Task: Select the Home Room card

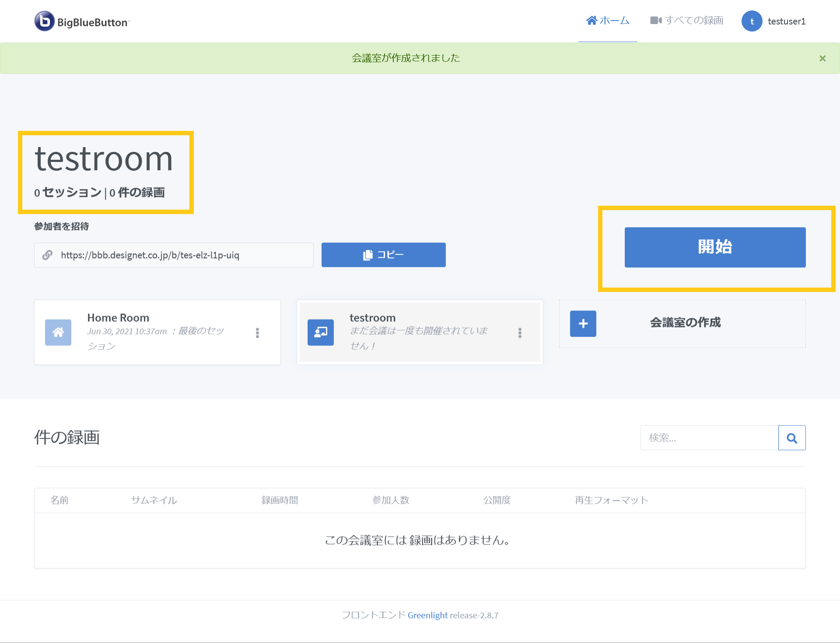Action: [157, 332]
